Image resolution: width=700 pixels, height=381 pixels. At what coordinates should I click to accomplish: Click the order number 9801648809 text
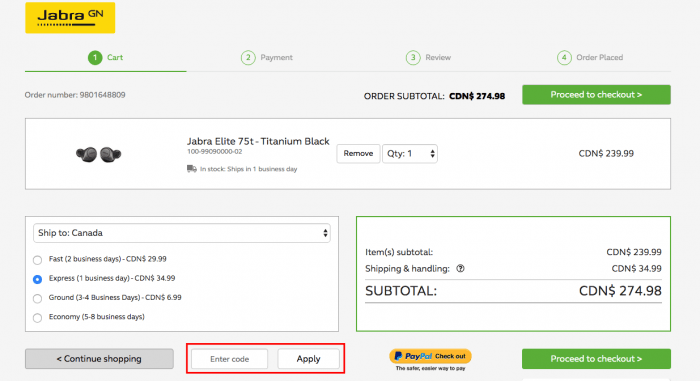pyautogui.click(x=75, y=95)
